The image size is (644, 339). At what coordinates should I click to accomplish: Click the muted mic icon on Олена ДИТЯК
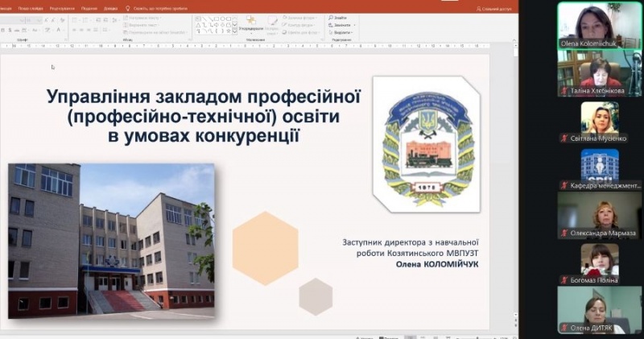563,329
